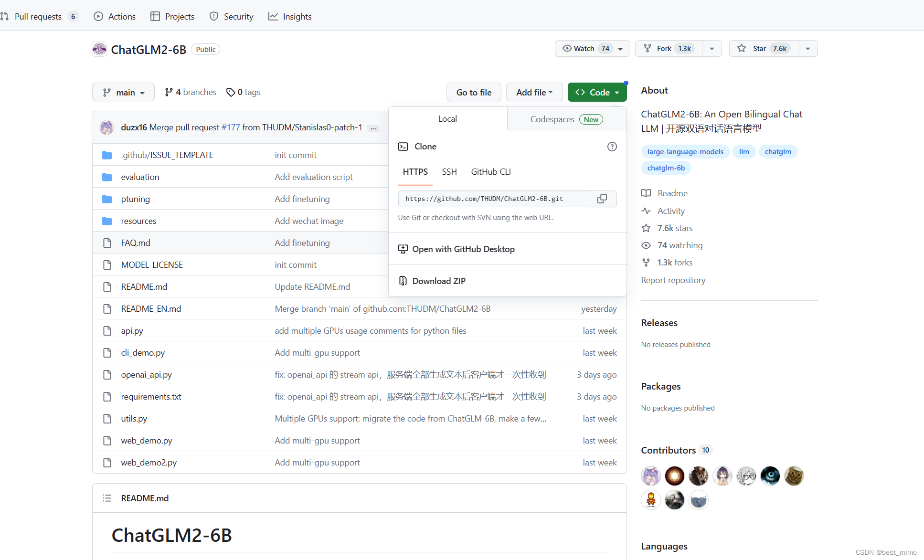Click the large-language-models topic tag
This screenshot has height=560, width=924.
pos(685,152)
